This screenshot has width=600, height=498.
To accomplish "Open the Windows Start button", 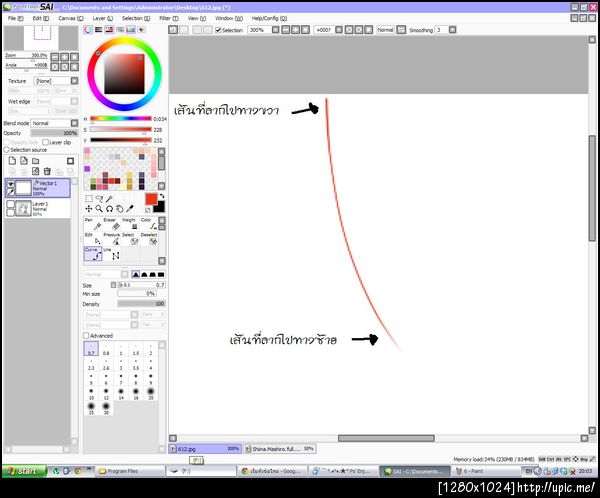I will [24, 471].
